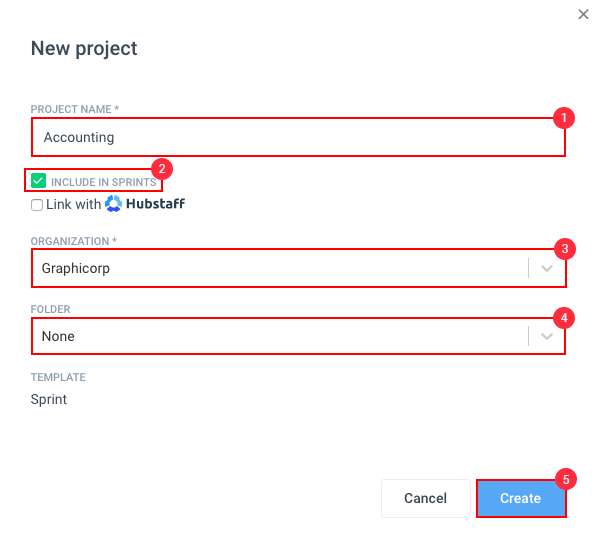Screen dimensions: 598x538
Task: Click the Project Name field containing Accounting
Action: (298, 137)
